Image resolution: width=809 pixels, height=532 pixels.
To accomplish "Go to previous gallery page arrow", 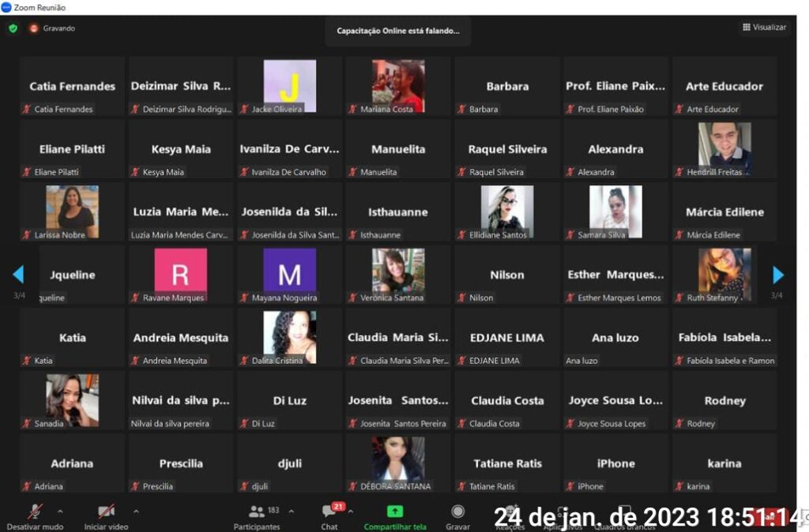I will [18, 275].
